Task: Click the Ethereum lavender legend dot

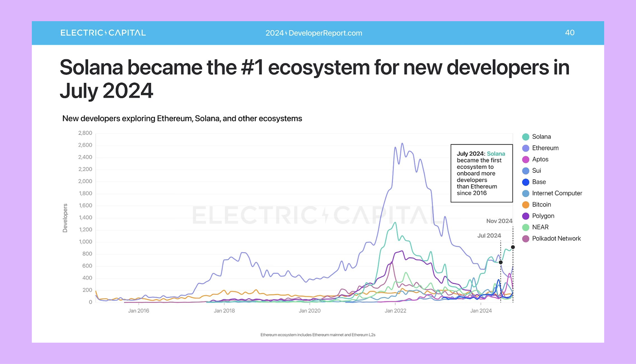Action: (526, 148)
